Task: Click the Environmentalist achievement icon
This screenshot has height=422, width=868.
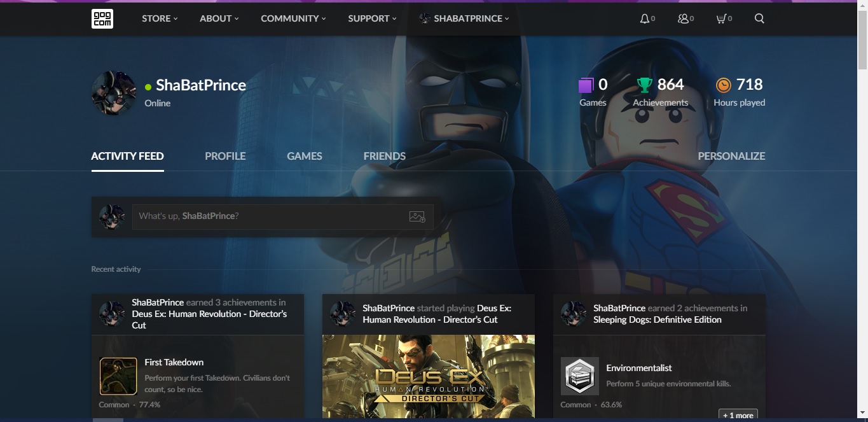Action: (x=580, y=376)
